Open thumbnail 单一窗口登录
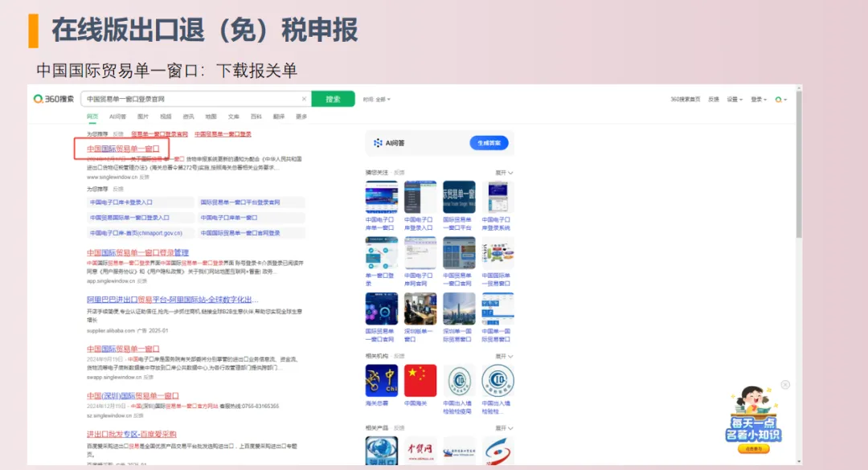Viewport: 868px width, 470px height. click(x=381, y=253)
